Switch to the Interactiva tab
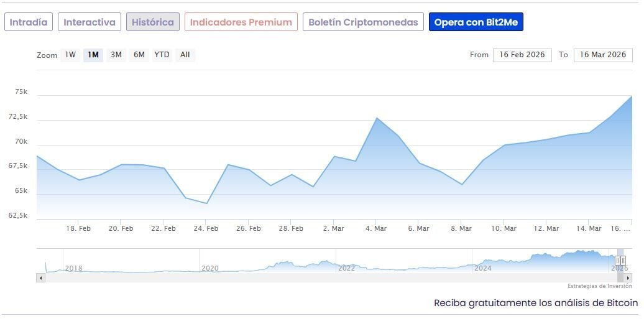Screen dimensions: 644x321 tap(90, 22)
